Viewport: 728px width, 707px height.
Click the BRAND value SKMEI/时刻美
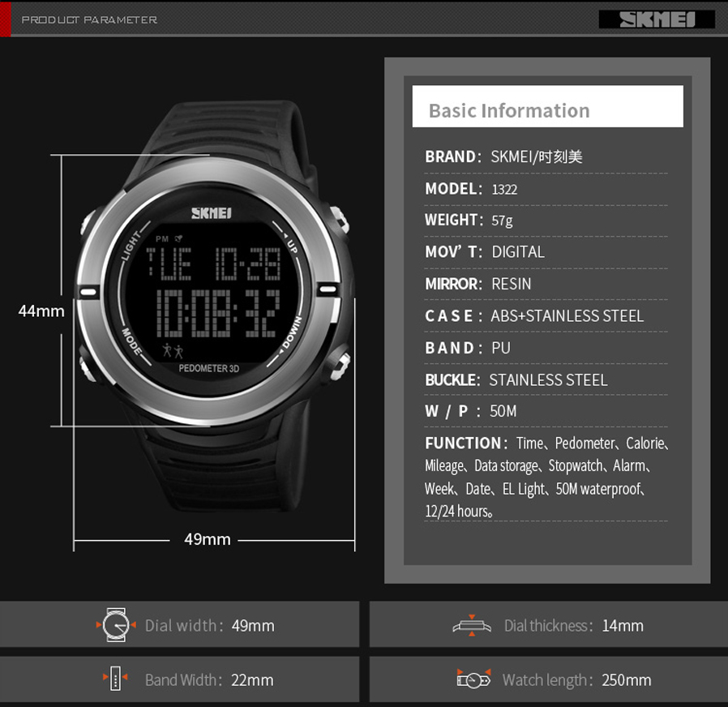[x=536, y=157]
